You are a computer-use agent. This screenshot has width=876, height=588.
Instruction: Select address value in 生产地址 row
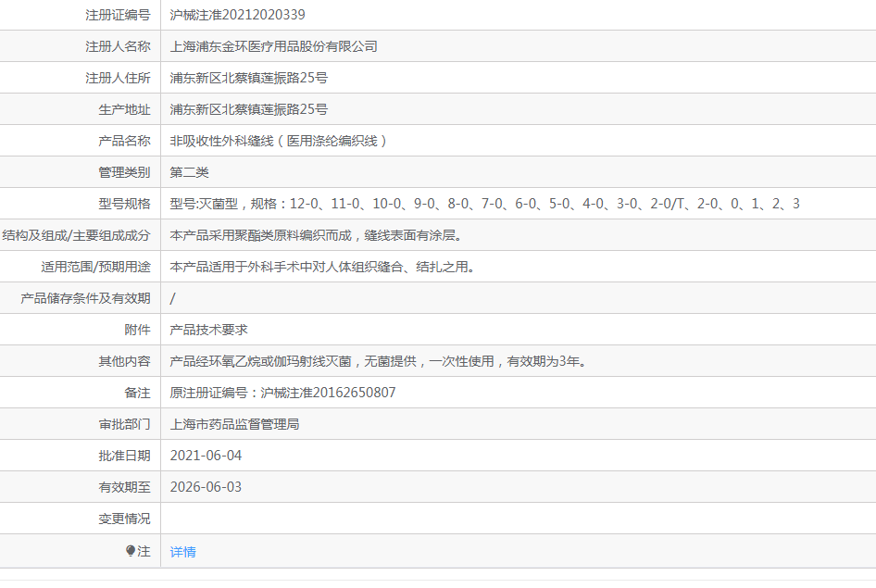[248, 109]
